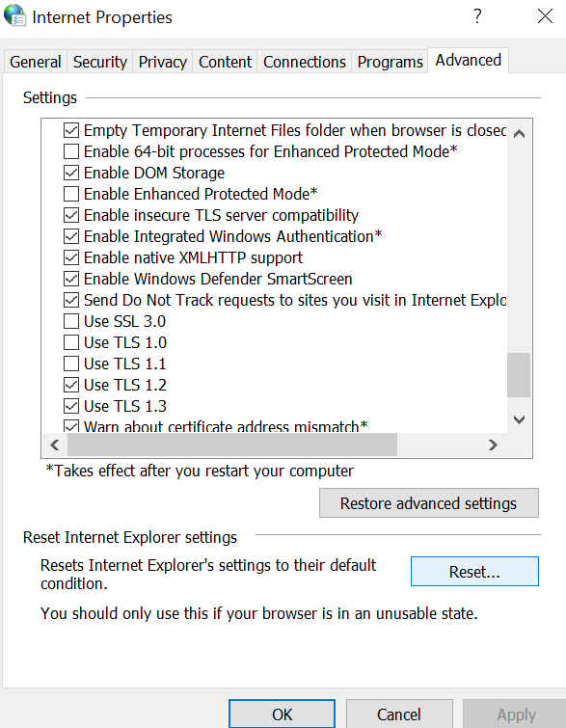Click Restore advanced settings button
This screenshot has width=566, height=728.
coord(428,502)
